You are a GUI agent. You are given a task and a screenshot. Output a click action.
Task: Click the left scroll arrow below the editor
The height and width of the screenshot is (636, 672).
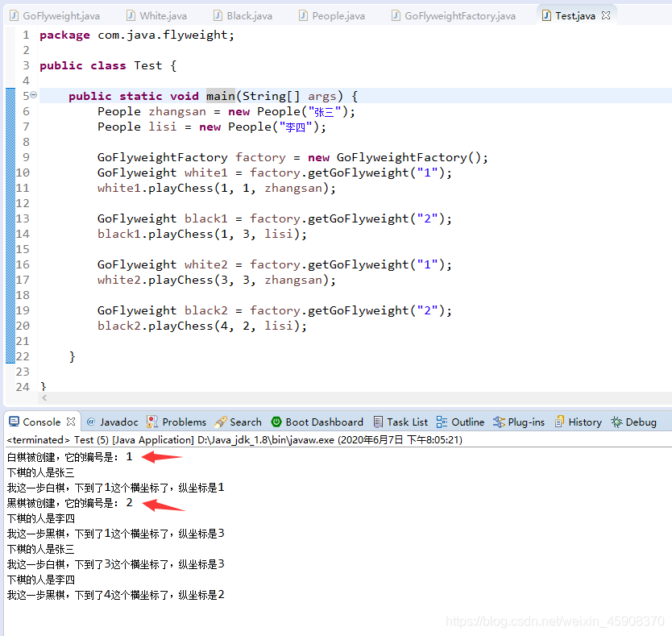click(44, 397)
